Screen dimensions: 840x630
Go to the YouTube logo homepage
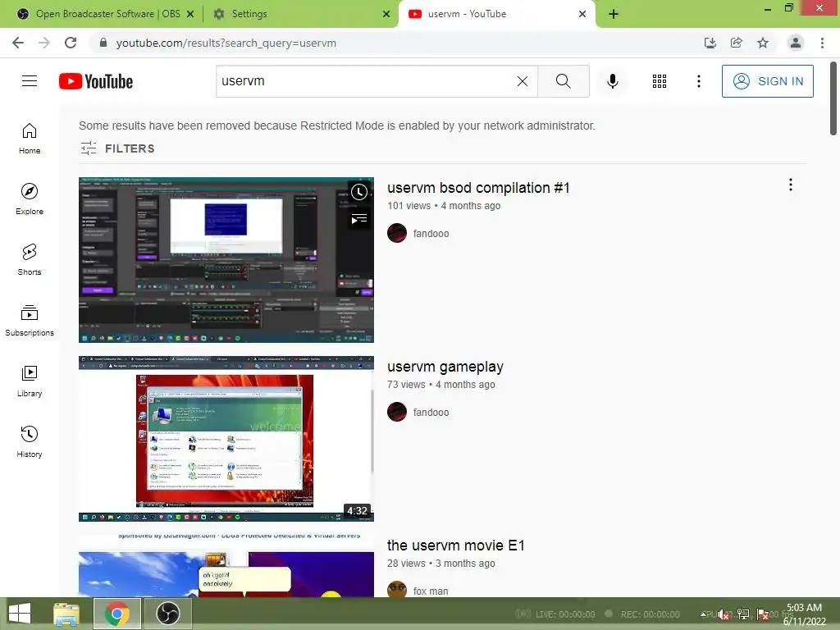[x=96, y=81]
